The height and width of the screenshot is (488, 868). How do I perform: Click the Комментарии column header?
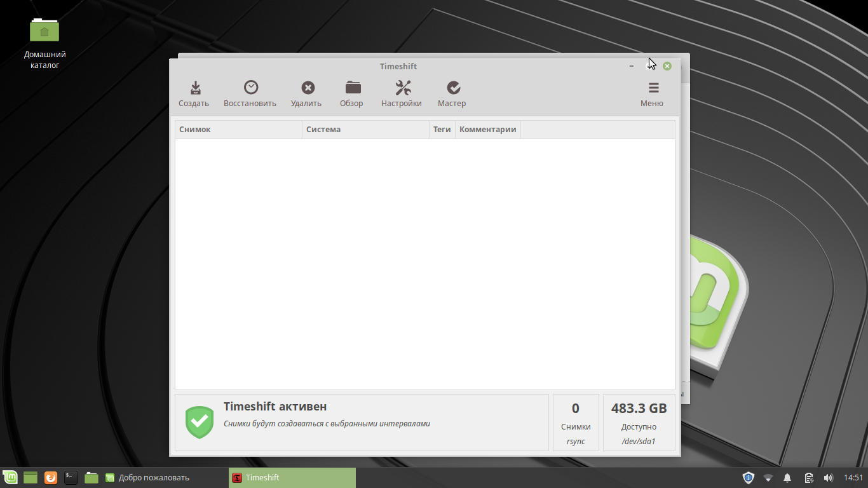tap(487, 130)
